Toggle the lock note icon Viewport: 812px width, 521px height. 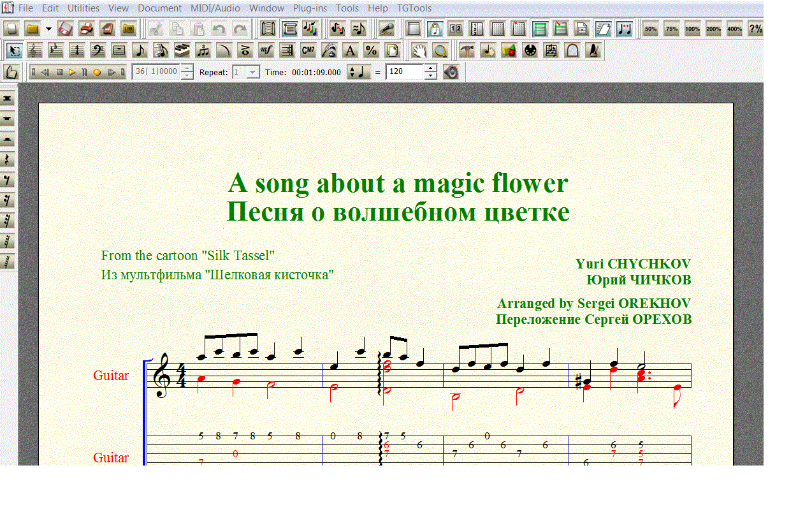click(x=435, y=29)
